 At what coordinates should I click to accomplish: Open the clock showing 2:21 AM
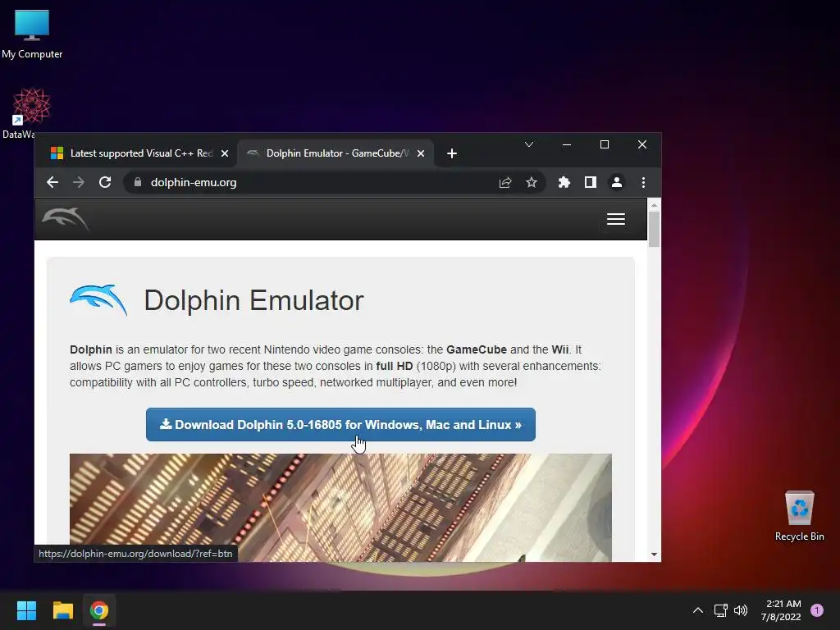pyautogui.click(x=781, y=610)
